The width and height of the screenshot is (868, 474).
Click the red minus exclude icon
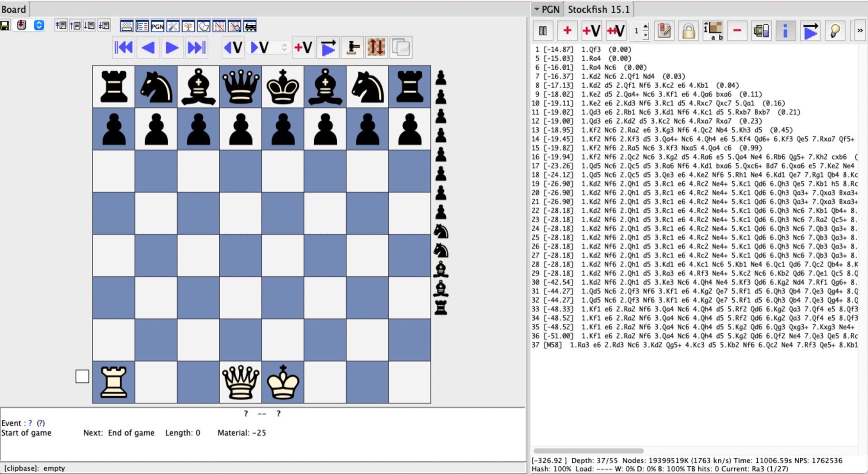click(737, 31)
